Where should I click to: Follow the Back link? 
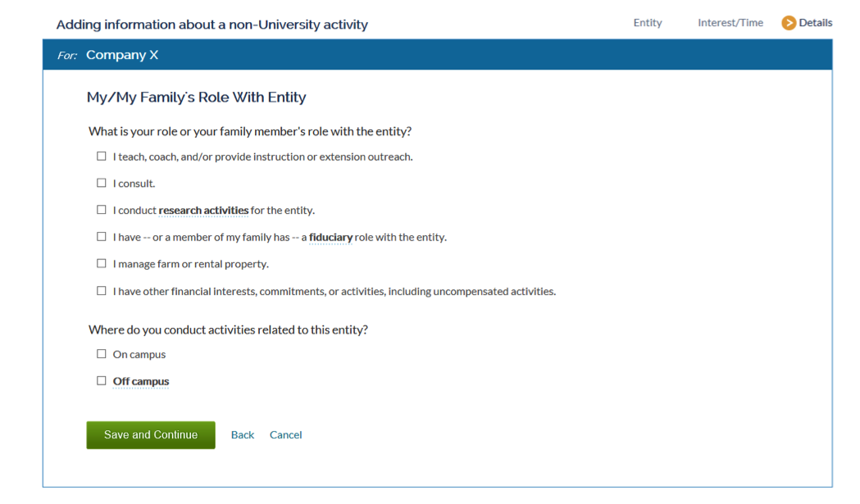pyautogui.click(x=243, y=435)
